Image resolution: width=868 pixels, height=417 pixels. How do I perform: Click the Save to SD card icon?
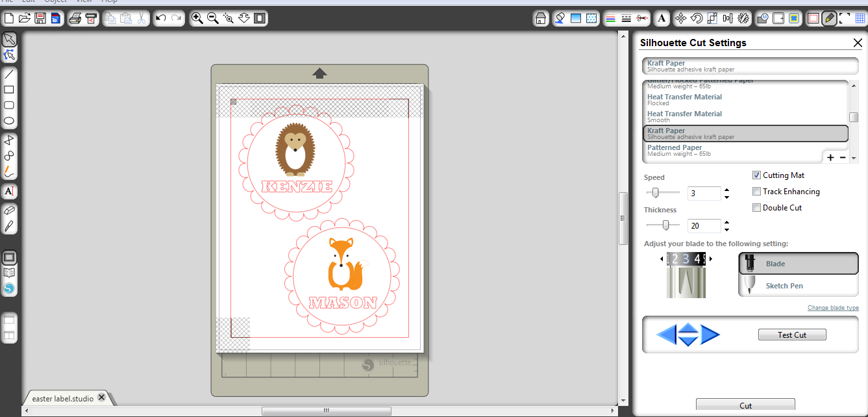pyautogui.click(x=55, y=18)
